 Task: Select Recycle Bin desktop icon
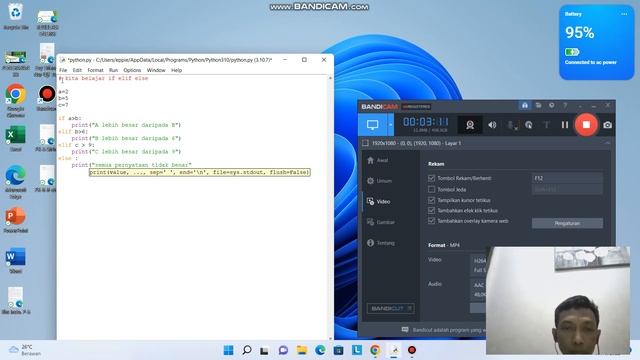click(x=16, y=16)
